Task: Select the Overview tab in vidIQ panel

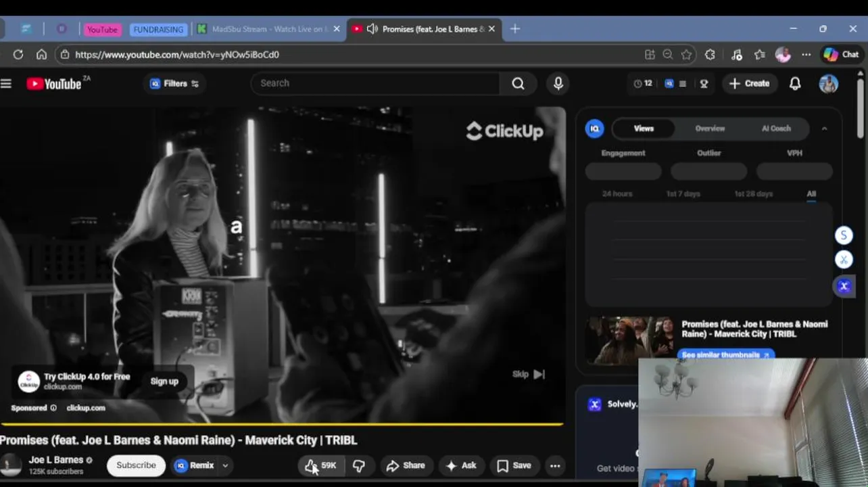Action: pos(710,129)
